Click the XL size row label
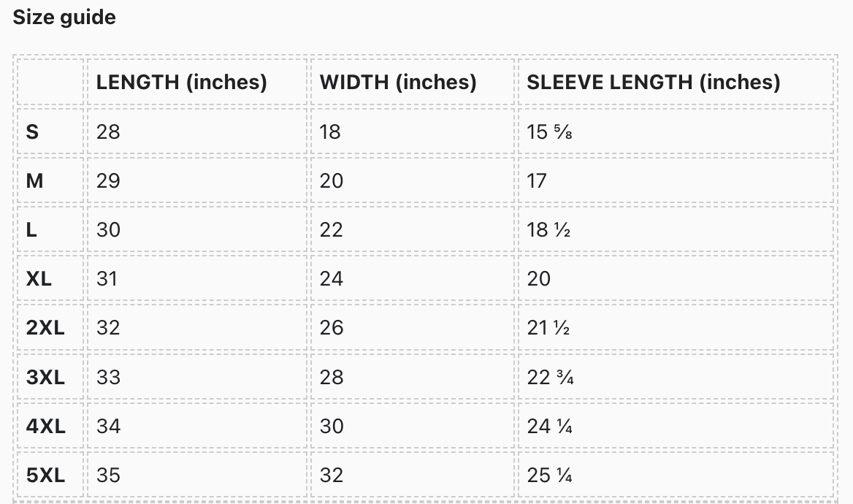The height and width of the screenshot is (504, 853). (x=39, y=279)
